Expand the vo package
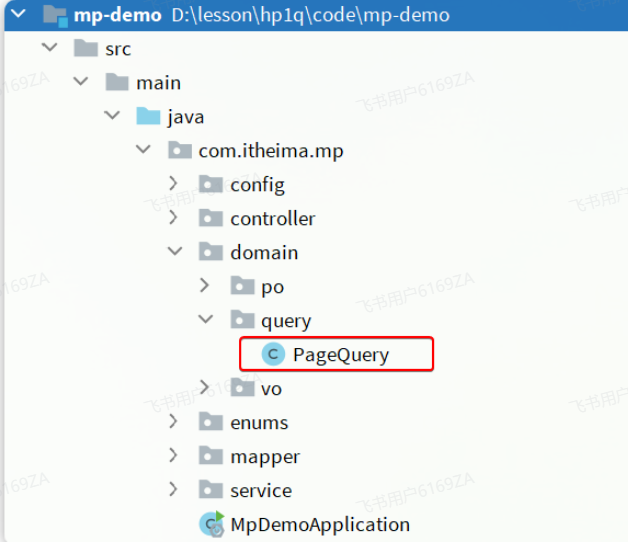Viewport: 628px width, 542px height. pyautogui.click(x=205, y=388)
